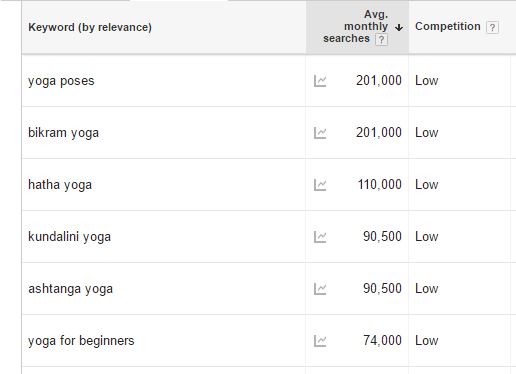This screenshot has height=374, width=516.
Task: Click the 74,000 searches value
Action: [382, 341]
